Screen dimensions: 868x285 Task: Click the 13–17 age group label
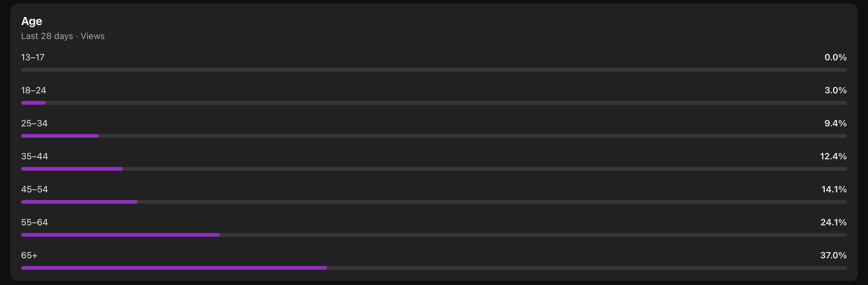[x=33, y=57]
